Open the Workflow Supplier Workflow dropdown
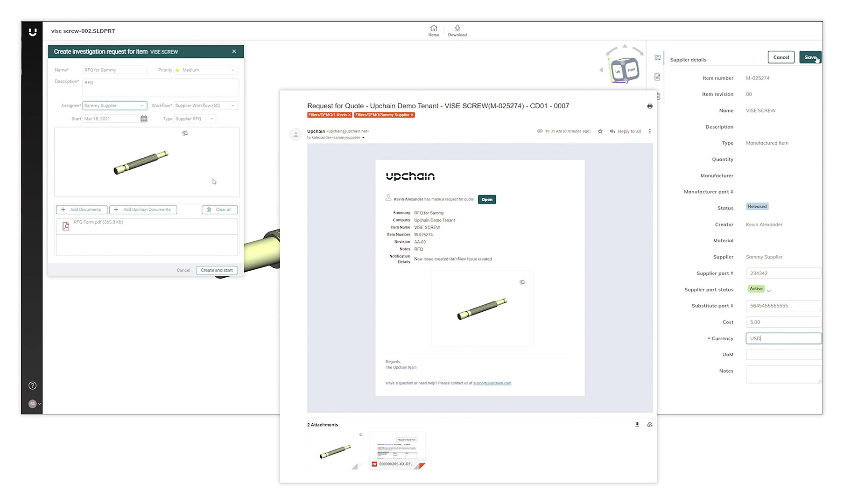 206,105
